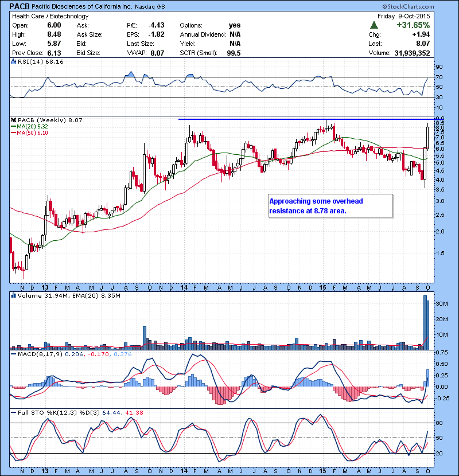Click the Chg value +1.94
The width and height of the screenshot is (459, 476).
coord(421,34)
